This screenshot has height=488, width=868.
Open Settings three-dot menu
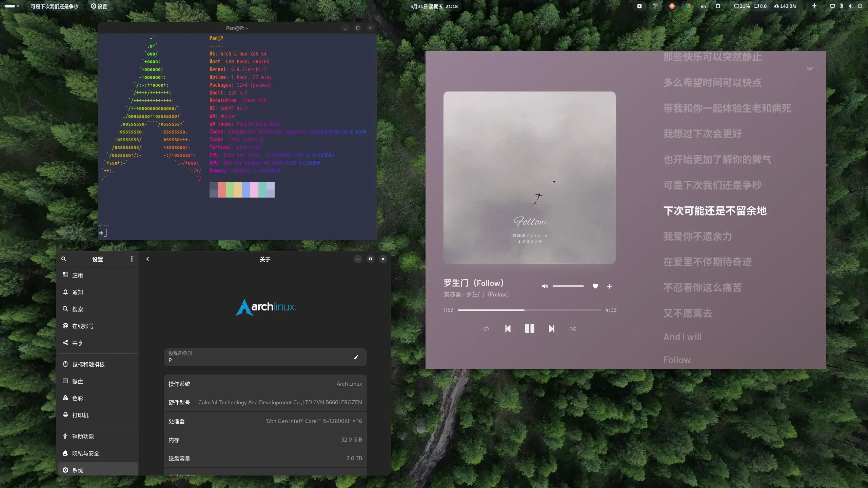point(132,259)
